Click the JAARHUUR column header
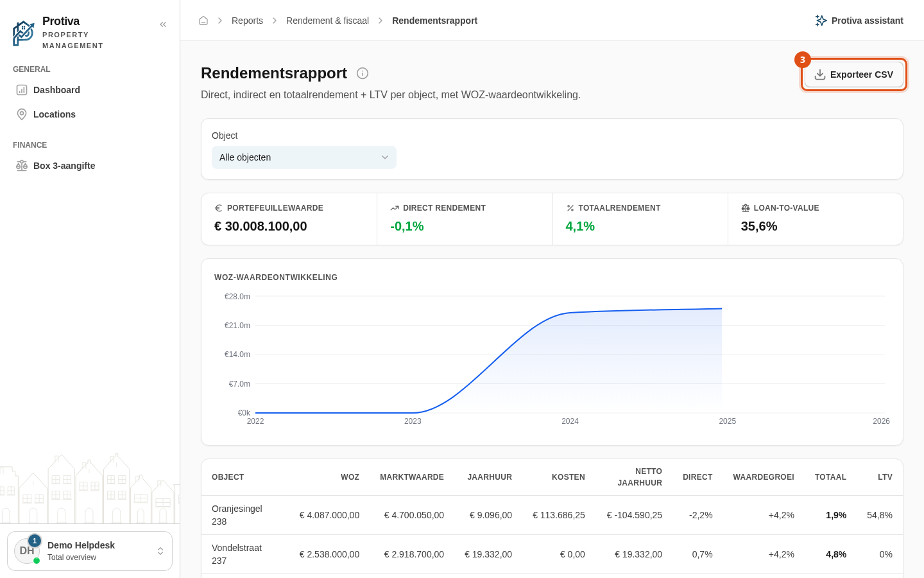 490,477
